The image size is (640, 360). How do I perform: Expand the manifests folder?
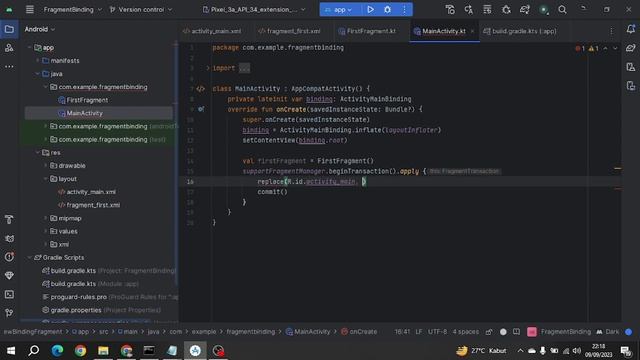38,60
